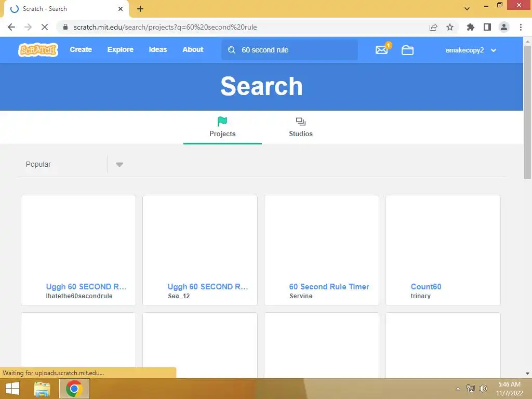Share this page icon in address bar
The image size is (532, 399).
(x=433, y=27)
